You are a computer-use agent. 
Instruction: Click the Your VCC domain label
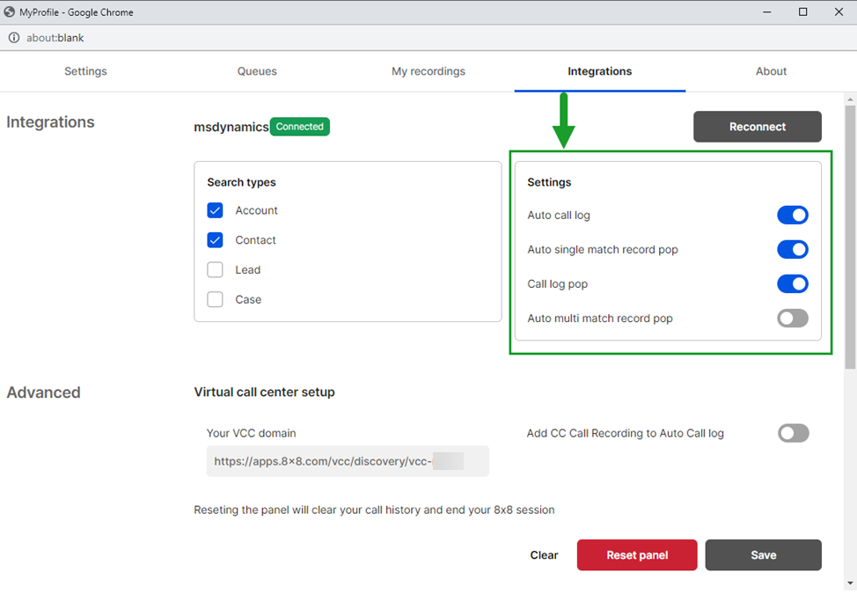(251, 433)
